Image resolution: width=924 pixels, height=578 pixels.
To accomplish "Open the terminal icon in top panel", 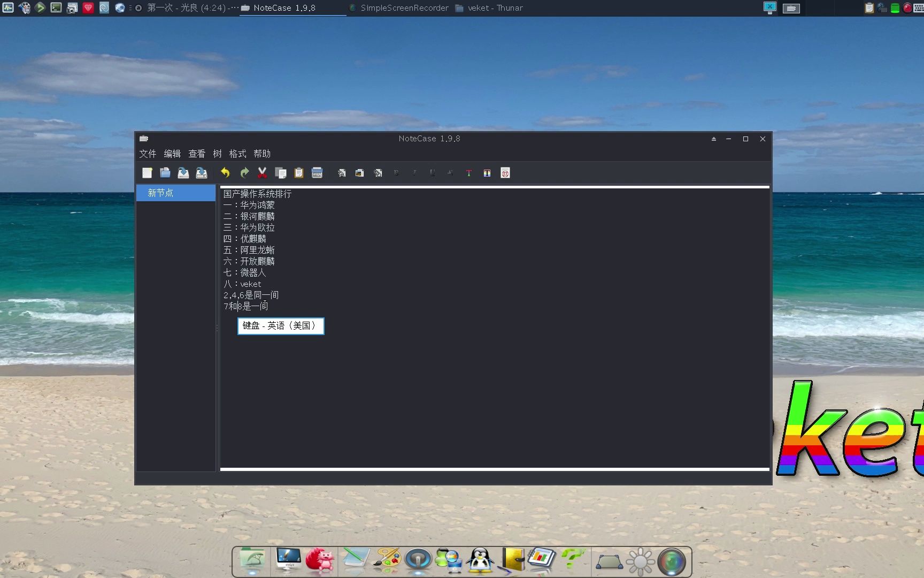I will 56,7.
